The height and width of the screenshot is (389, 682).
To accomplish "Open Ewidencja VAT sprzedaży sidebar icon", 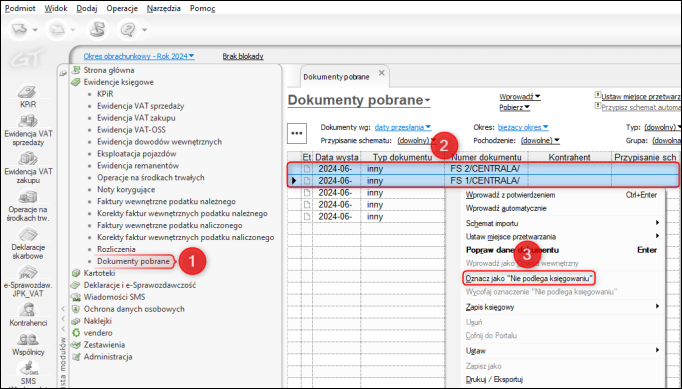I will (28, 130).
